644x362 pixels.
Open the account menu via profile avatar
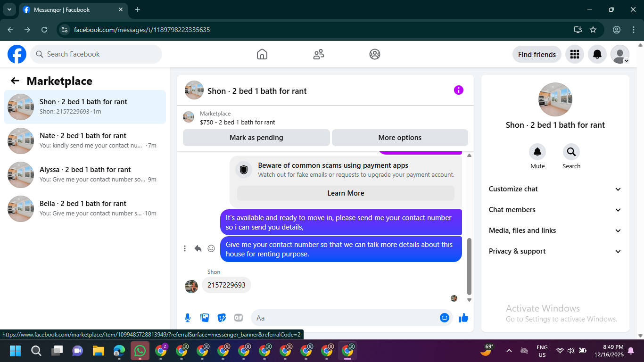click(x=620, y=54)
